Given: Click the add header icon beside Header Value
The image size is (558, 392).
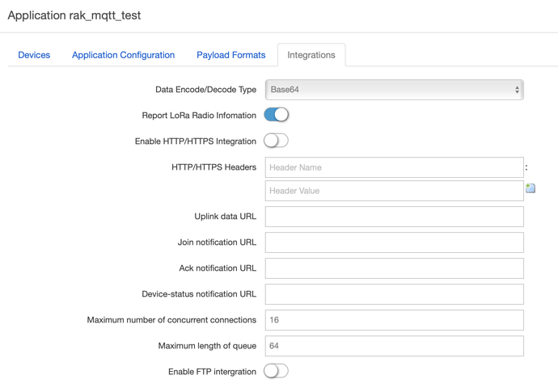Looking at the screenshot, I should (x=531, y=188).
